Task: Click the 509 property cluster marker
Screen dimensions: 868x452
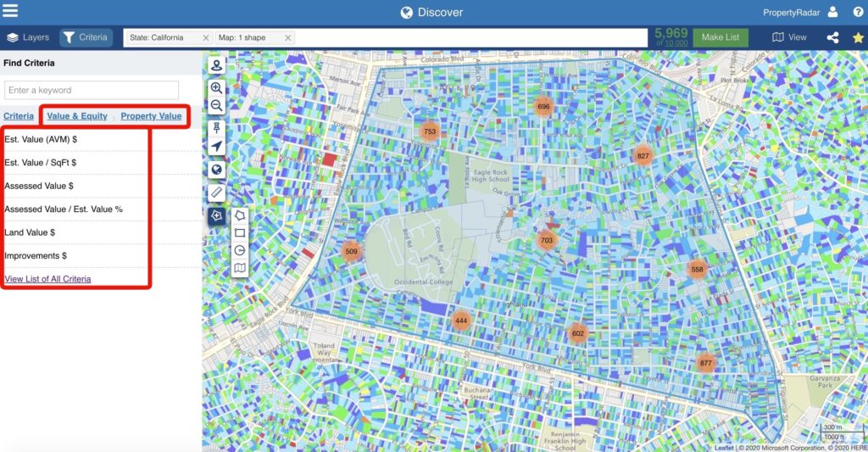Action: 351,251
